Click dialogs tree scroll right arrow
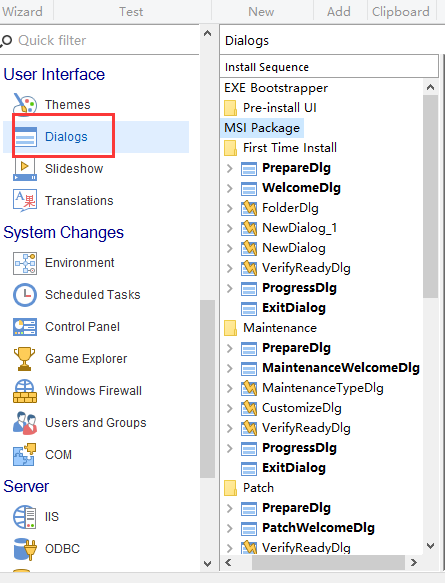The height and width of the screenshot is (583, 445). click(413, 563)
